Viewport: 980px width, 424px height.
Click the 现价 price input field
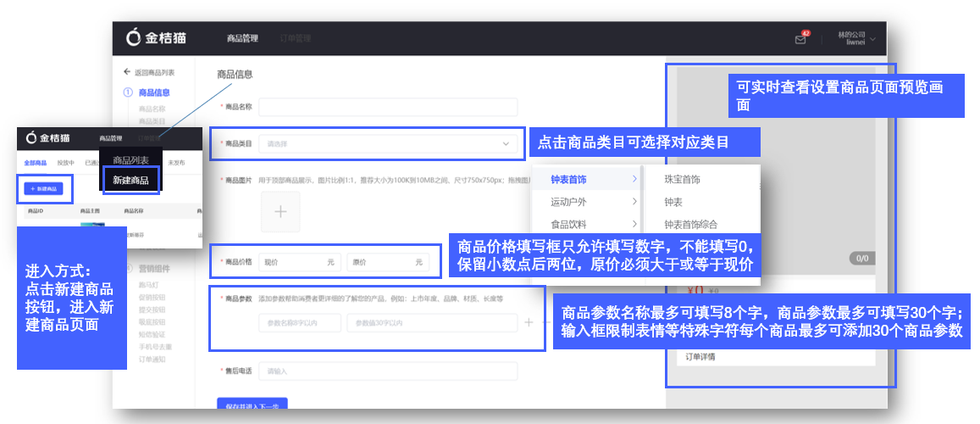299,263
